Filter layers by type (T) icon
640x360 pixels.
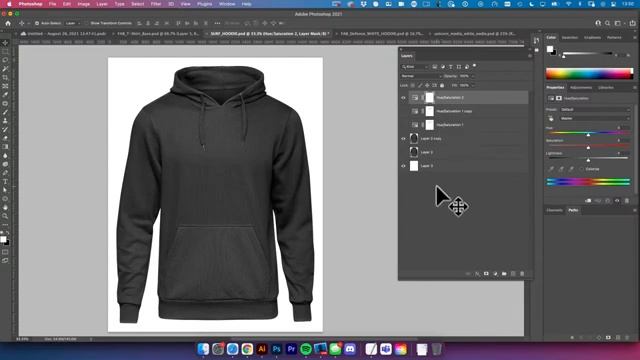tap(451, 67)
